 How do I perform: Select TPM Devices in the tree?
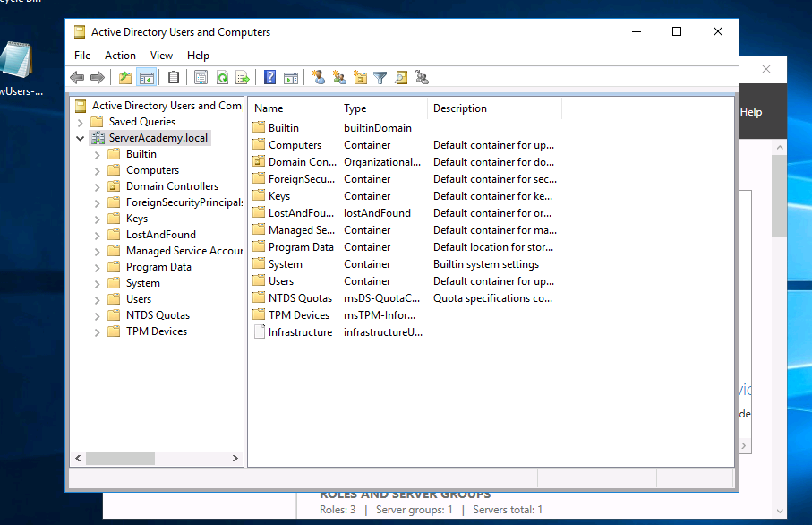157,331
